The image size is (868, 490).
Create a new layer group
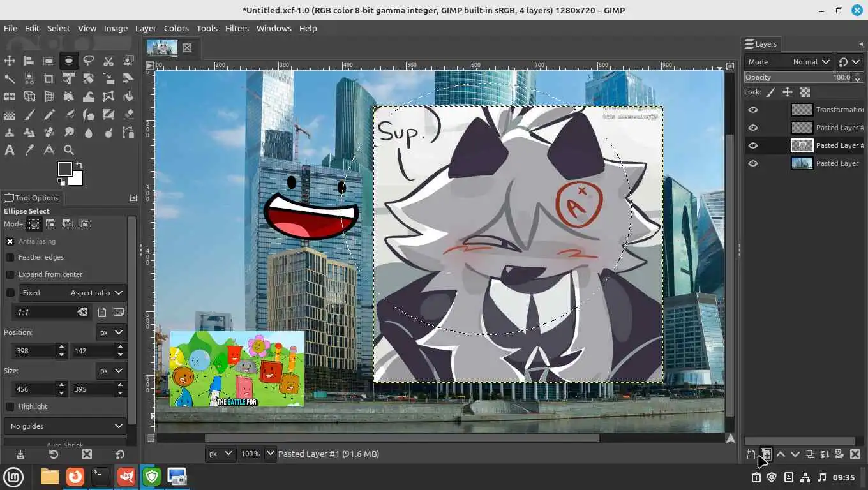tap(766, 454)
